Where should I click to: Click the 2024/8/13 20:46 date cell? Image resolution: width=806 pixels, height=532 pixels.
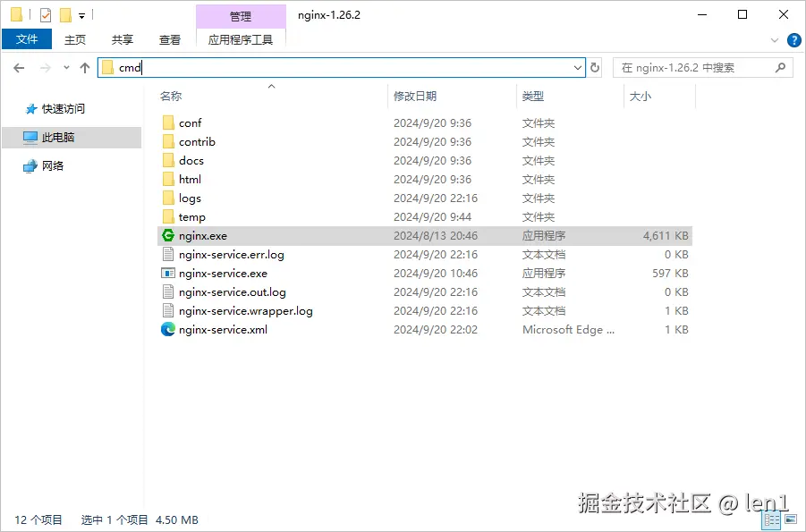[436, 236]
